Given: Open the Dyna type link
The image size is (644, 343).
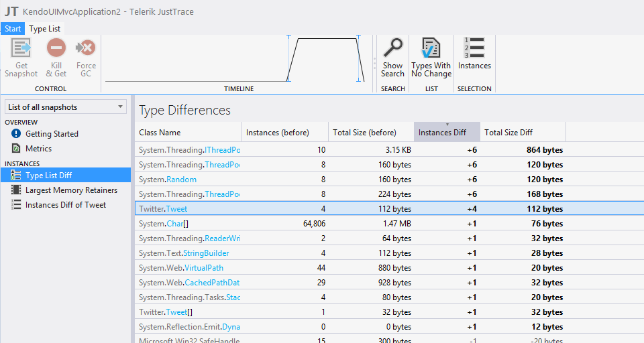Looking at the screenshot, I should [231, 327].
